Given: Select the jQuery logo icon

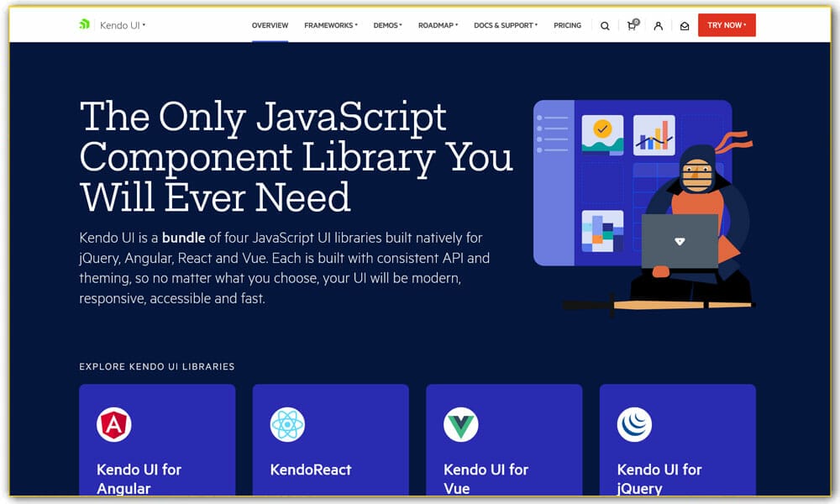Looking at the screenshot, I should [x=637, y=424].
